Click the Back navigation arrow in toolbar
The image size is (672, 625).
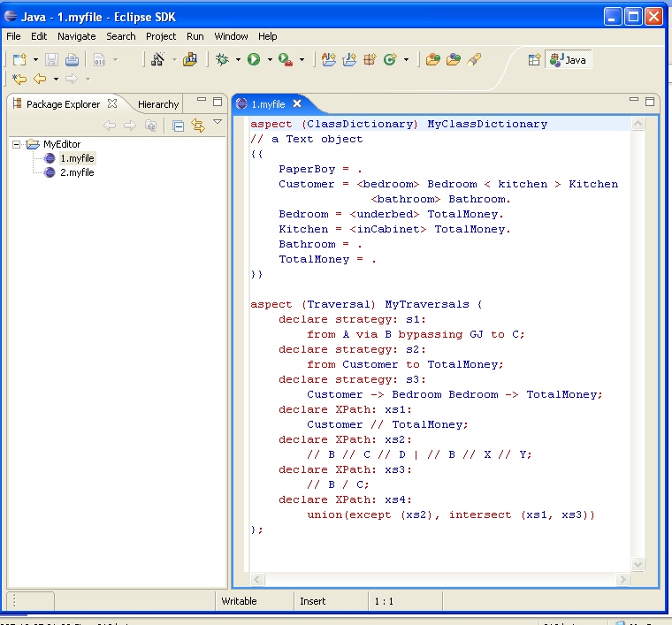[40, 79]
